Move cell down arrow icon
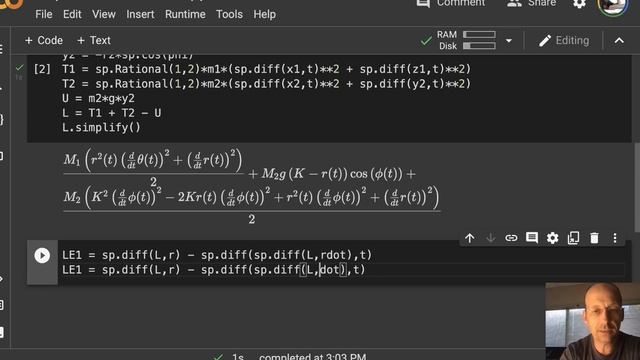 point(490,238)
